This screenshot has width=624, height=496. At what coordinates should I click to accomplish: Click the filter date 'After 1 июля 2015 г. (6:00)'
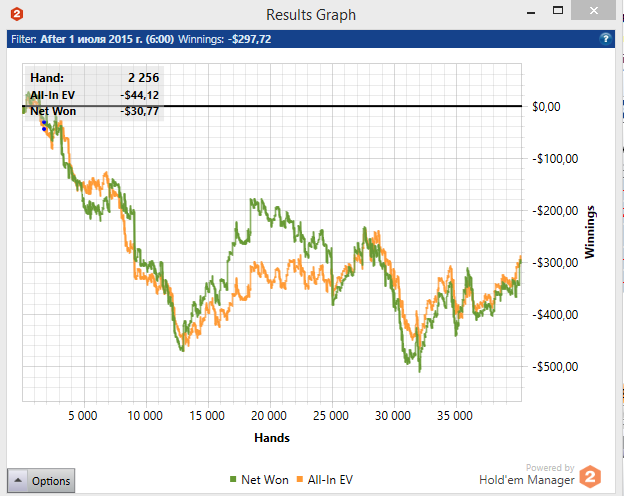point(107,39)
